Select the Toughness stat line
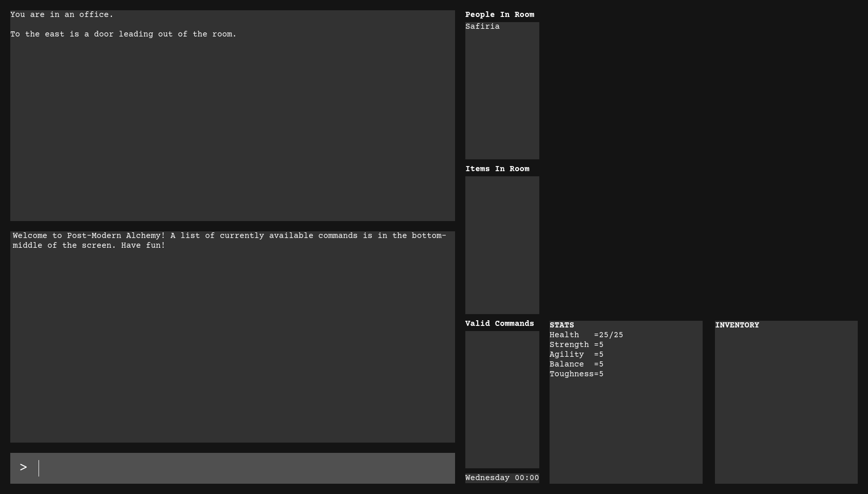 coord(576,374)
